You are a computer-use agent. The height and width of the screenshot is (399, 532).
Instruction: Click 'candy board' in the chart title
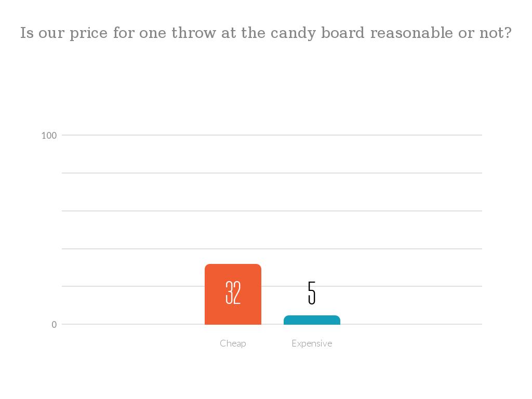317,33
